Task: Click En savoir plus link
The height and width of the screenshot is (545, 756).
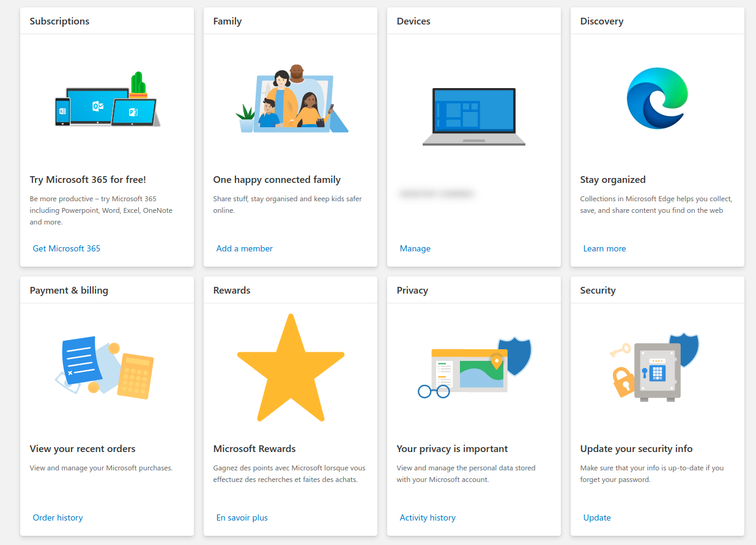Action: click(x=242, y=517)
